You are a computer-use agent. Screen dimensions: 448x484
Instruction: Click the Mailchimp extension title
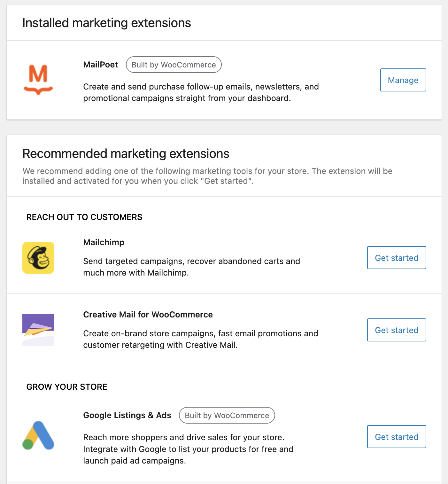tap(104, 242)
